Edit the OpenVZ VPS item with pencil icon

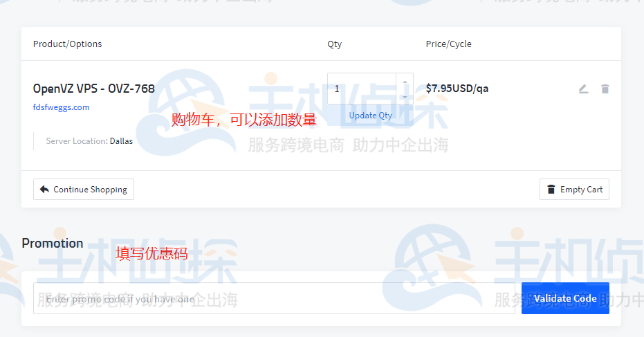(x=583, y=89)
